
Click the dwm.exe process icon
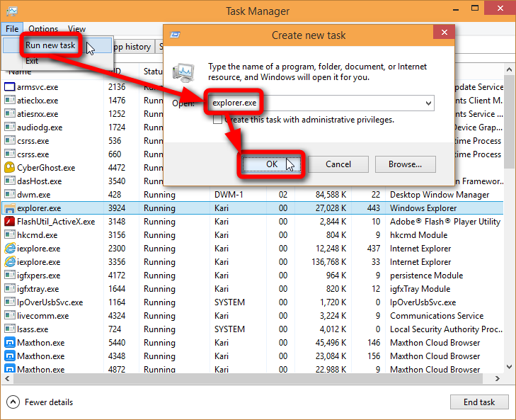9,194
